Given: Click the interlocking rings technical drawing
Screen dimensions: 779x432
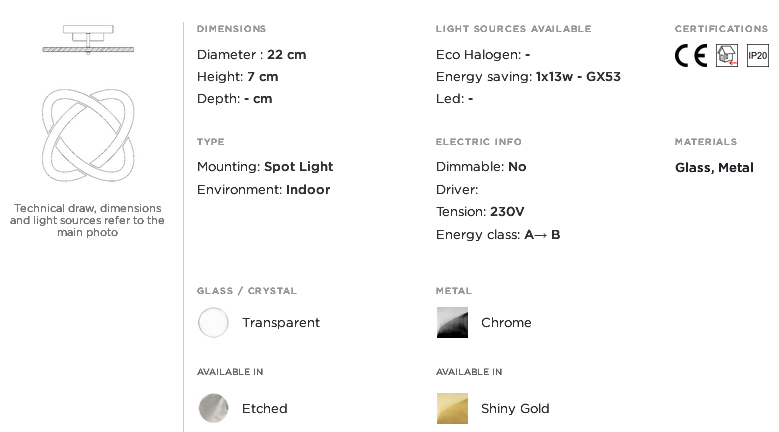Looking at the screenshot, I should (88, 135).
